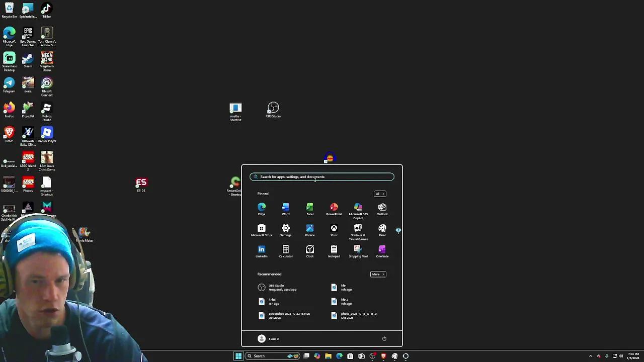
Task: Select the TikTok desktop icon
Action: click(46, 11)
